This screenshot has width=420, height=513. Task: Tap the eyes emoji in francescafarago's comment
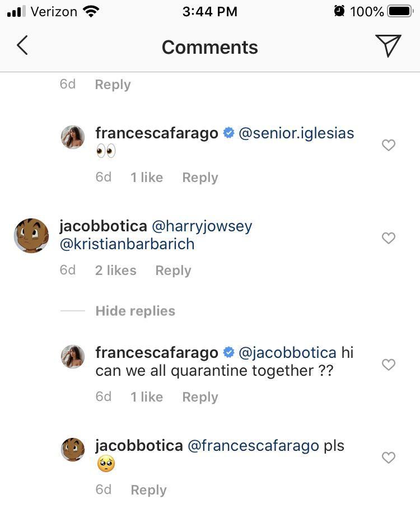pyautogui.click(x=105, y=151)
